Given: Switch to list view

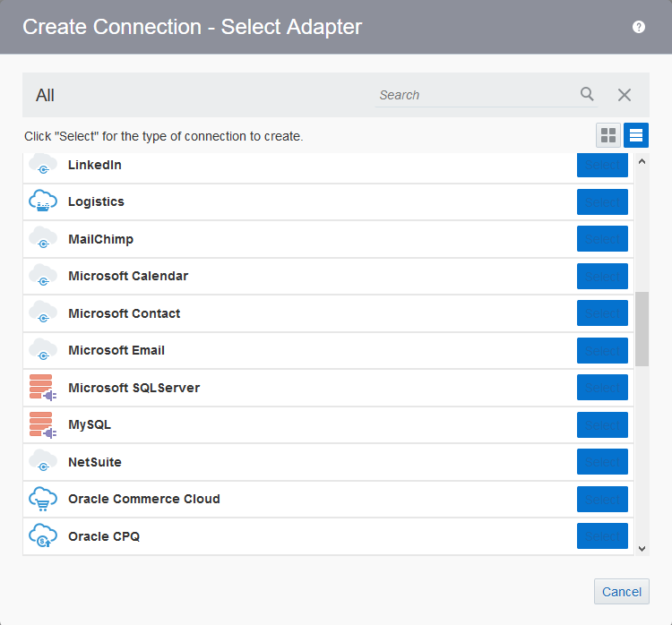Looking at the screenshot, I should click(636, 135).
